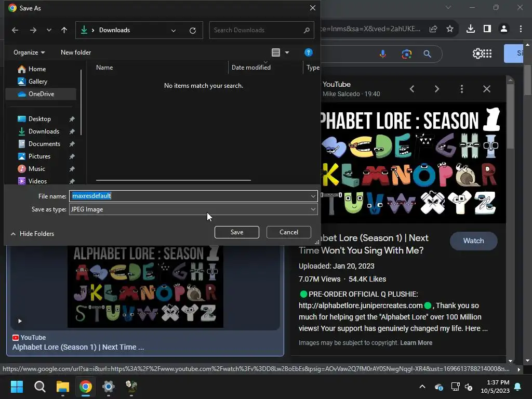Click Chrome share page icon
The width and height of the screenshot is (532, 399).
point(433,29)
